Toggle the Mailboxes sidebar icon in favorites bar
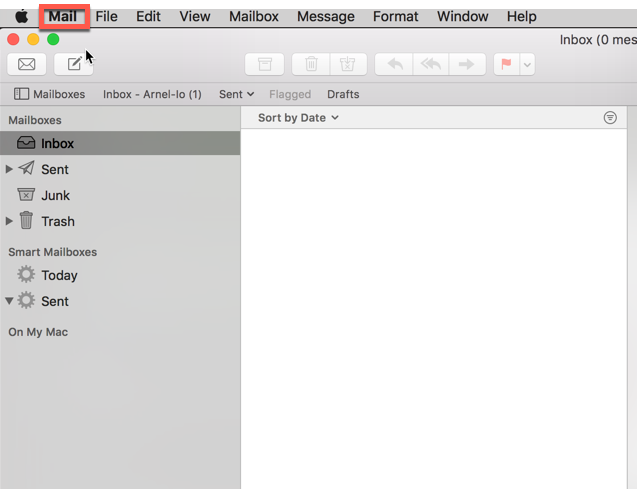The width and height of the screenshot is (637, 489). click(22, 94)
